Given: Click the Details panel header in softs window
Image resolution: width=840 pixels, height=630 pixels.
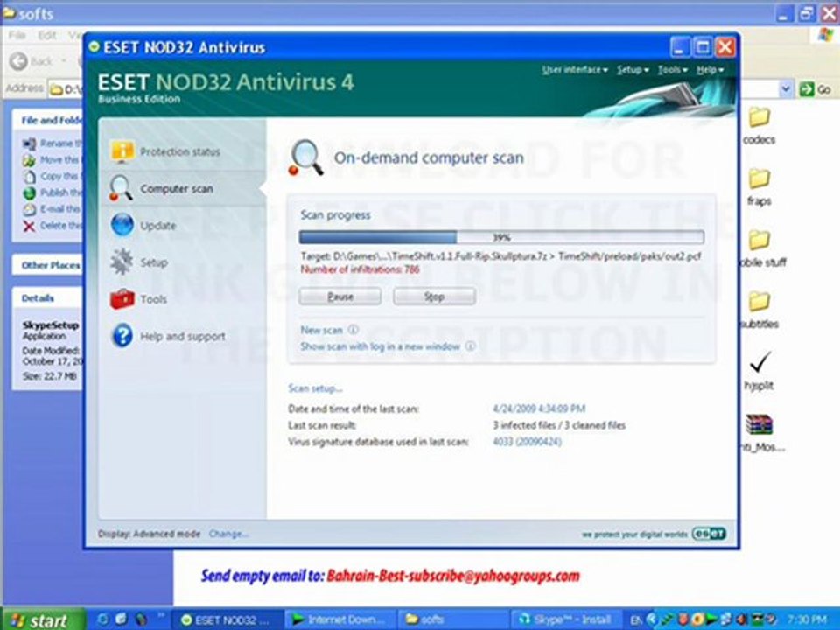Looking at the screenshot, I should [47, 297].
